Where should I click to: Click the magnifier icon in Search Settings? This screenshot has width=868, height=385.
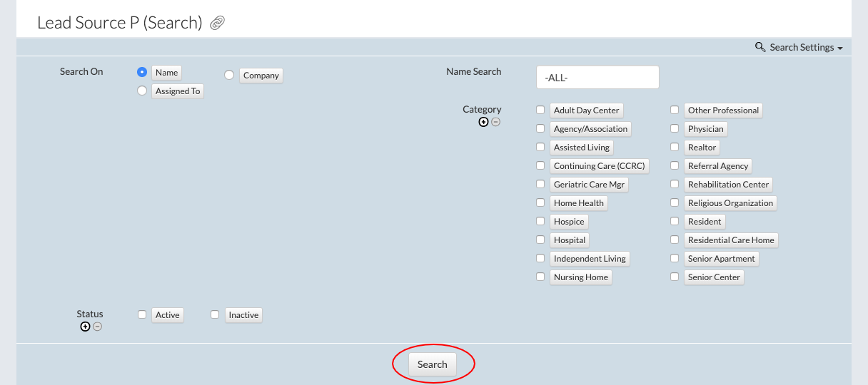pyautogui.click(x=760, y=47)
